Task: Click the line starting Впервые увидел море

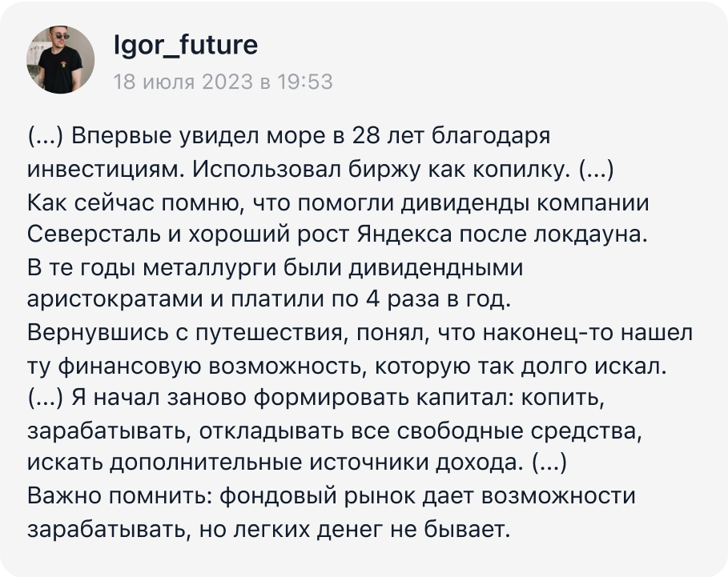Action: [x=311, y=136]
